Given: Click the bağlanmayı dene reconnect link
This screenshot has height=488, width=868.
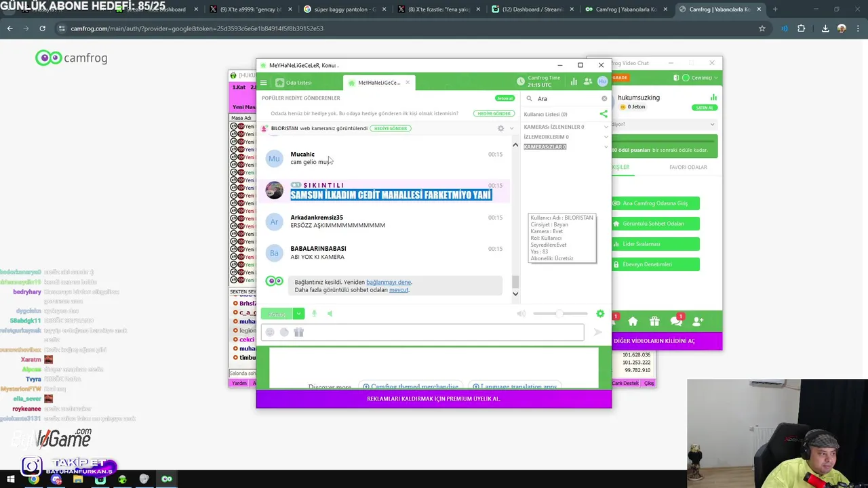Looking at the screenshot, I should click(x=389, y=282).
